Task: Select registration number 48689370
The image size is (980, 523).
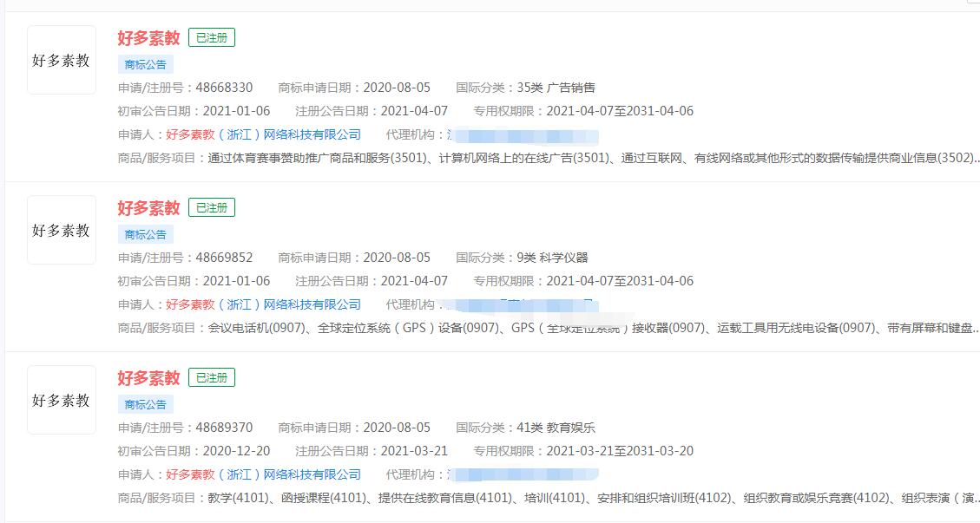Action: click(x=224, y=428)
